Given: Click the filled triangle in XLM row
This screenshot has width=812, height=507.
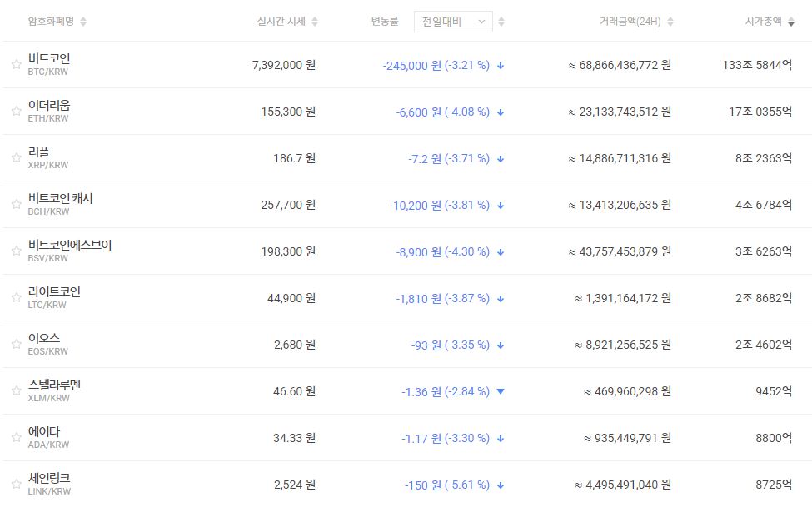Looking at the screenshot, I should coord(501,391).
